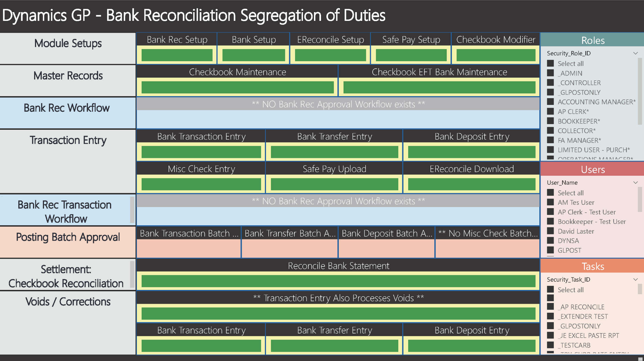Viewport: 644px width, 361px height.
Task: Click the green bar under Bank Rec Setup
Action: pyautogui.click(x=177, y=55)
